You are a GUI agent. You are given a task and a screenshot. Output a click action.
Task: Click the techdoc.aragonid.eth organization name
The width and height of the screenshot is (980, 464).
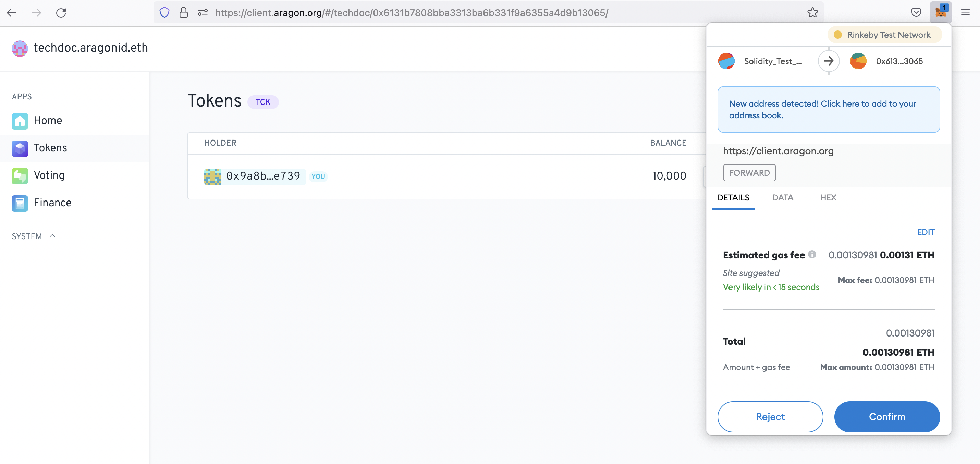click(90, 48)
